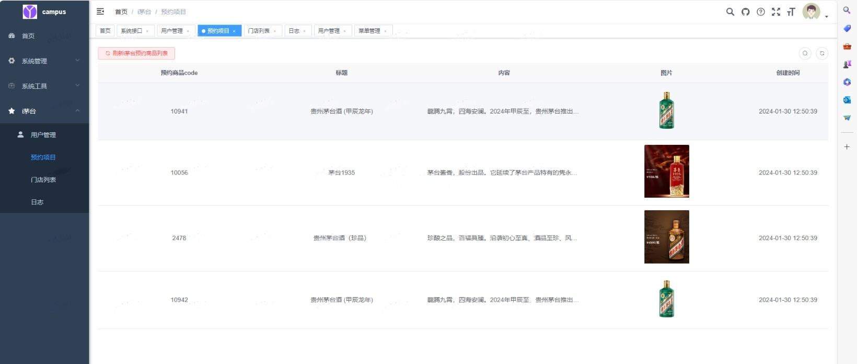
Task: Click the title 茅台1935
Action: [342, 173]
